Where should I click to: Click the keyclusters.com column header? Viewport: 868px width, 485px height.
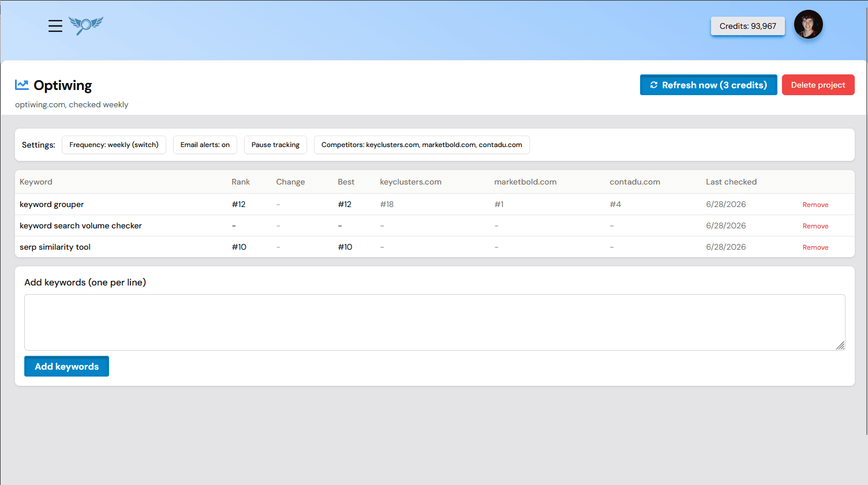click(x=410, y=182)
